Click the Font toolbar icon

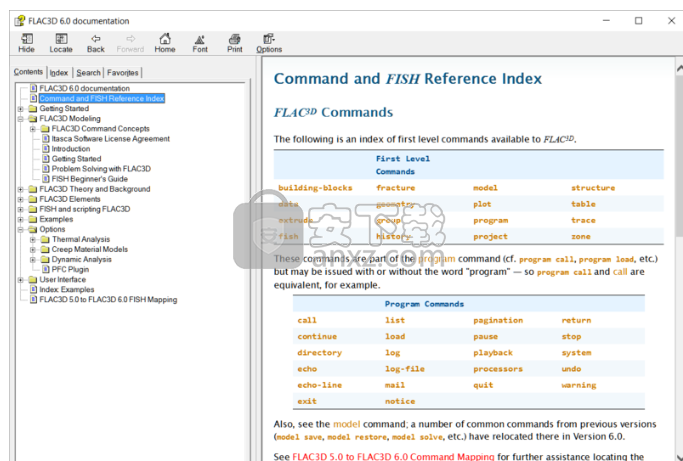click(x=200, y=43)
